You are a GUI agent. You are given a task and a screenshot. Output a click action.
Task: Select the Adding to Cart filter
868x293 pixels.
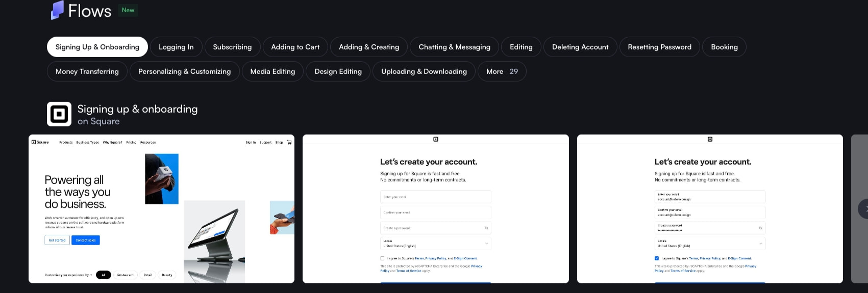click(x=295, y=47)
